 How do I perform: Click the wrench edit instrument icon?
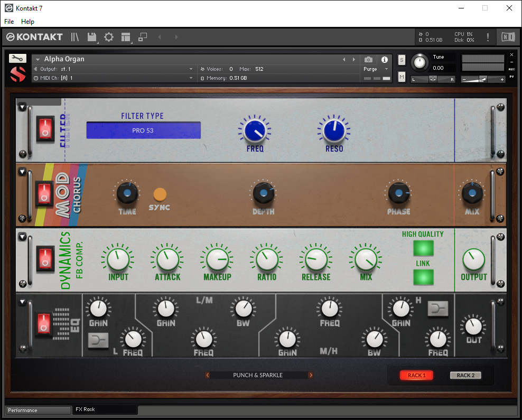17,59
